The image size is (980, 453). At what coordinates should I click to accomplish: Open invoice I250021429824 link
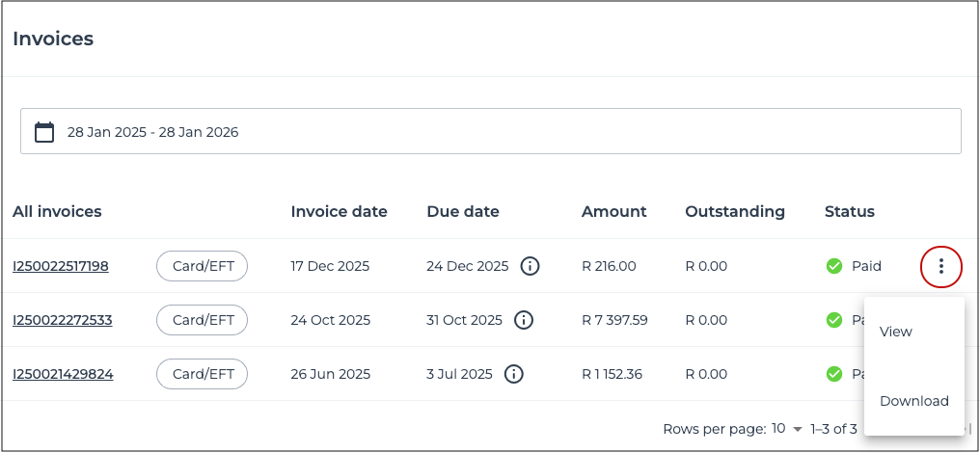[63, 374]
